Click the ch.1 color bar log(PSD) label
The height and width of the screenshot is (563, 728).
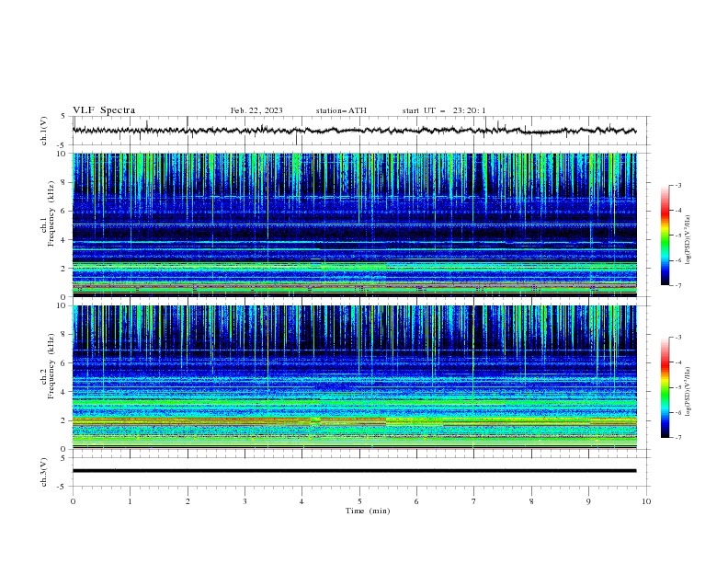point(688,240)
